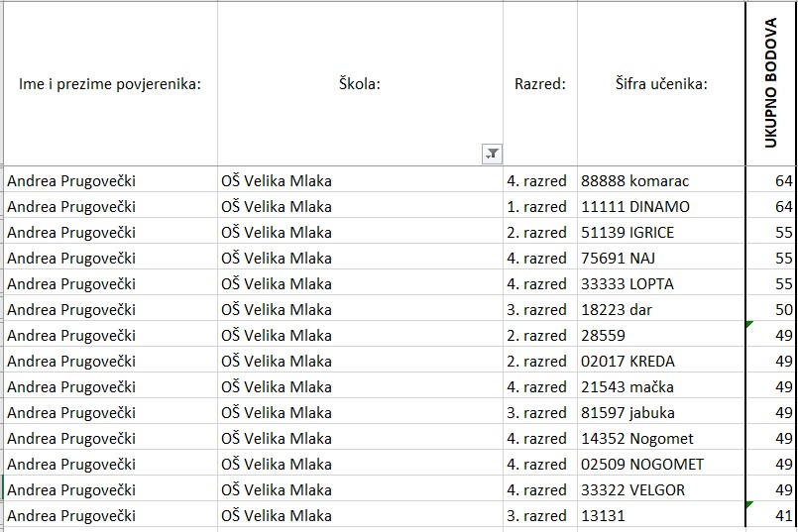Click the score cell in the 28559 row
The image size is (798, 532).
point(771,335)
